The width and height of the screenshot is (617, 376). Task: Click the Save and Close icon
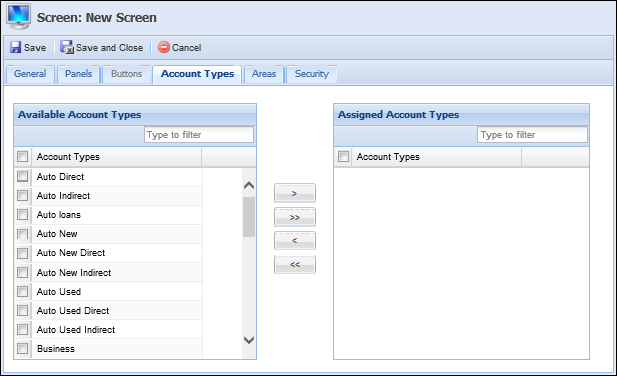click(x=67, y=47)
